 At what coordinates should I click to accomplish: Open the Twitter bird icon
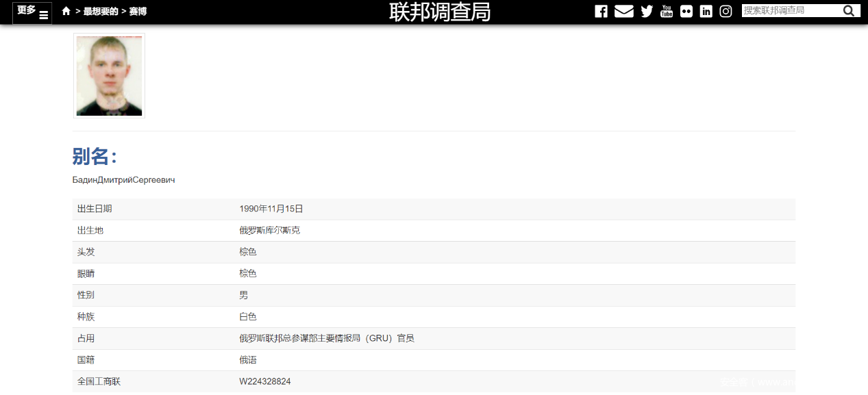click(647, 11)
